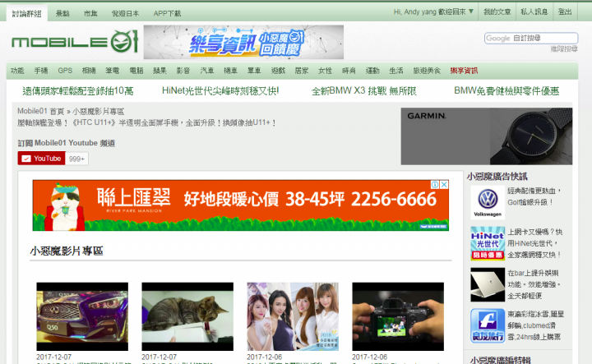Screen dimensions: 592x364
Task: Open the cat video thumbnail
Action: pos(187,316)
